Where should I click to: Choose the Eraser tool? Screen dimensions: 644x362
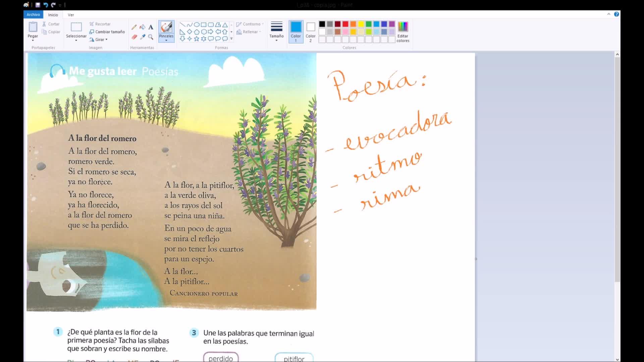(x=134, y=37)
